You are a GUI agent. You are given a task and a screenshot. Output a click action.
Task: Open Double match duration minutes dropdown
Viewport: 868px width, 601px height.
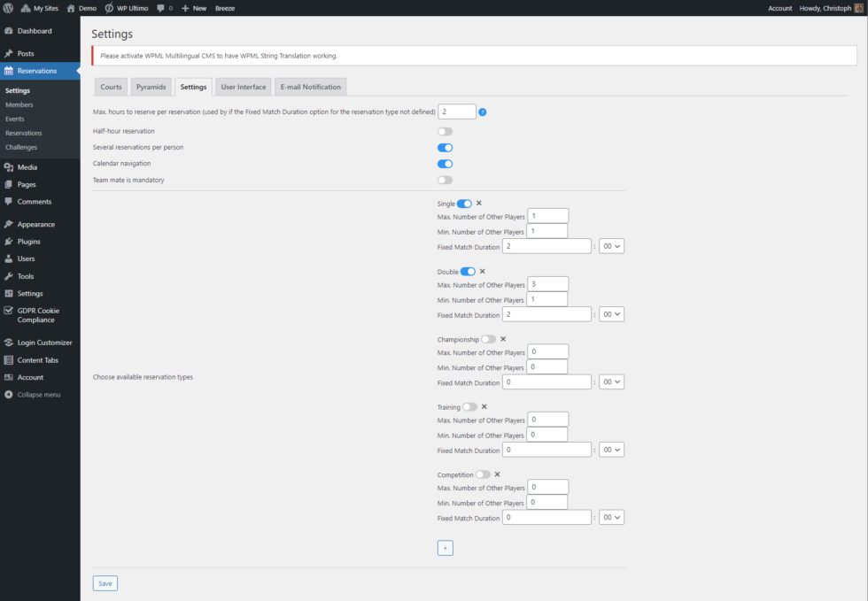point(612,314)
